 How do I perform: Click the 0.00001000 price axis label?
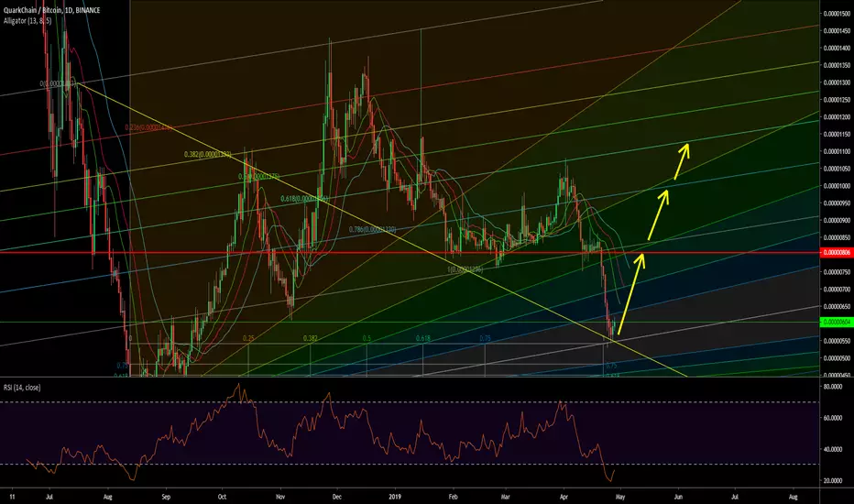pos(838,186)
